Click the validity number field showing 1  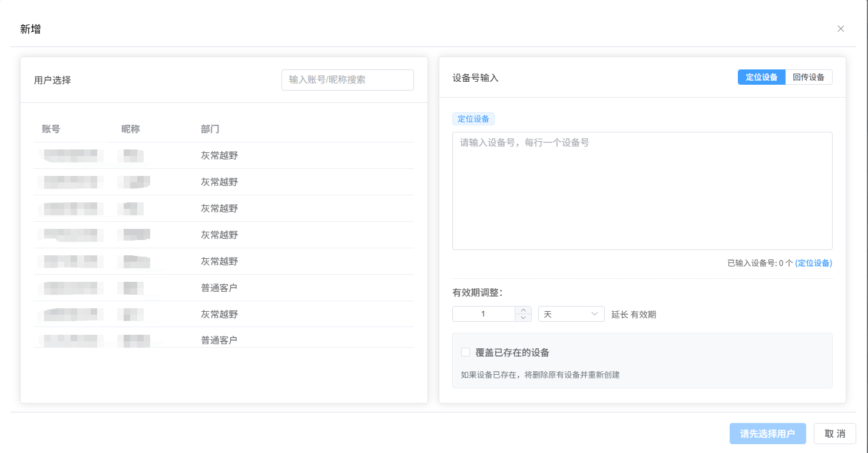click(484, 314)
